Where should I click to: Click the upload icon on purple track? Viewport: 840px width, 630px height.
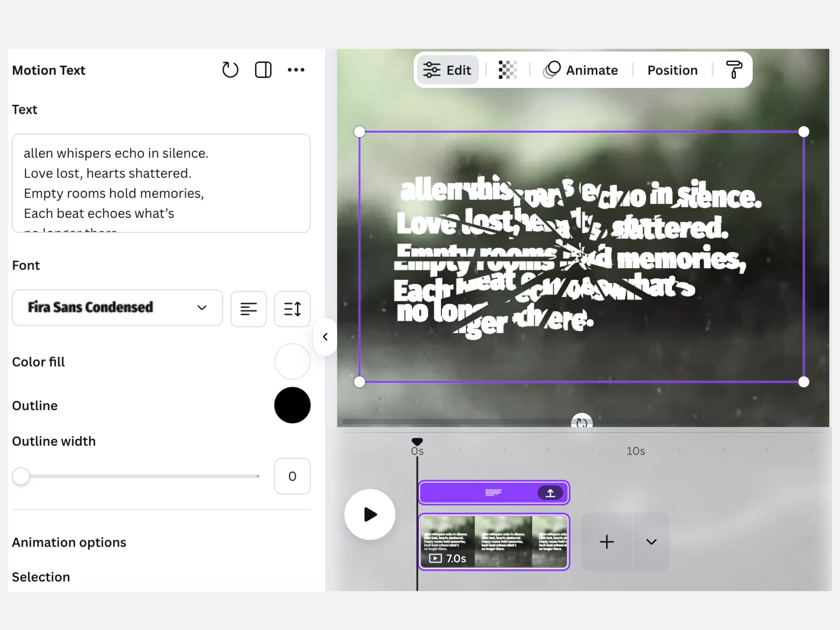[550, 493]
